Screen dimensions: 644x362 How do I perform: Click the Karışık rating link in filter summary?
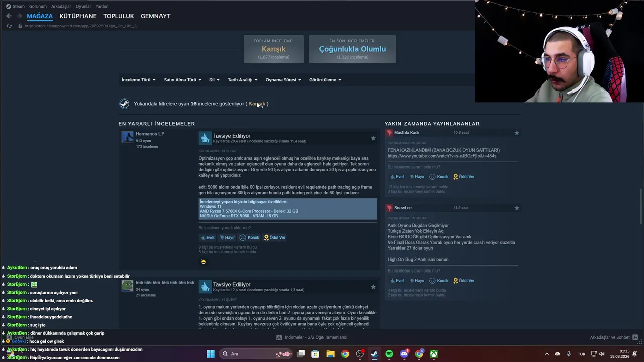pyautogui.click(x=257, y=104)
